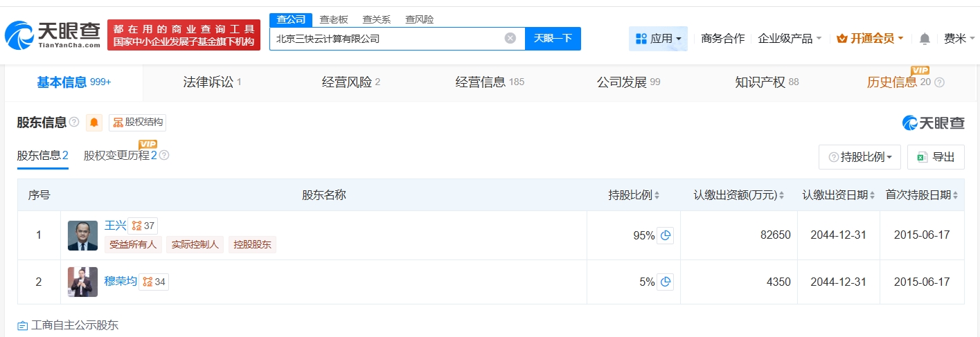Expand the 企业级产品 menu
980x337 pixels.
[790, 39]
